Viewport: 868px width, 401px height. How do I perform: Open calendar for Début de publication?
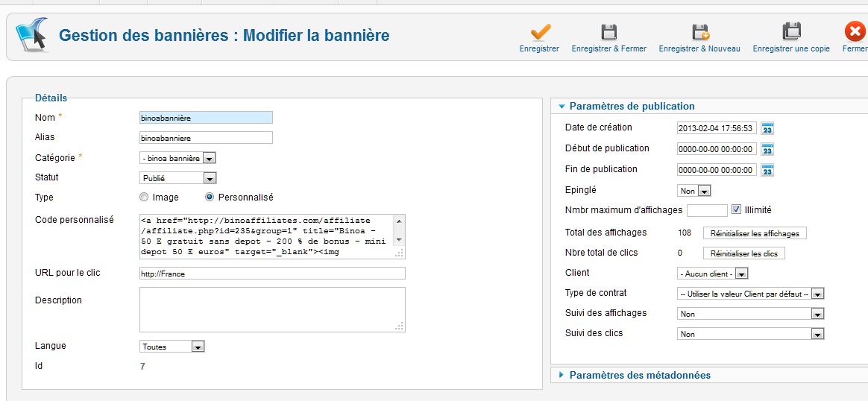(767, 149)
